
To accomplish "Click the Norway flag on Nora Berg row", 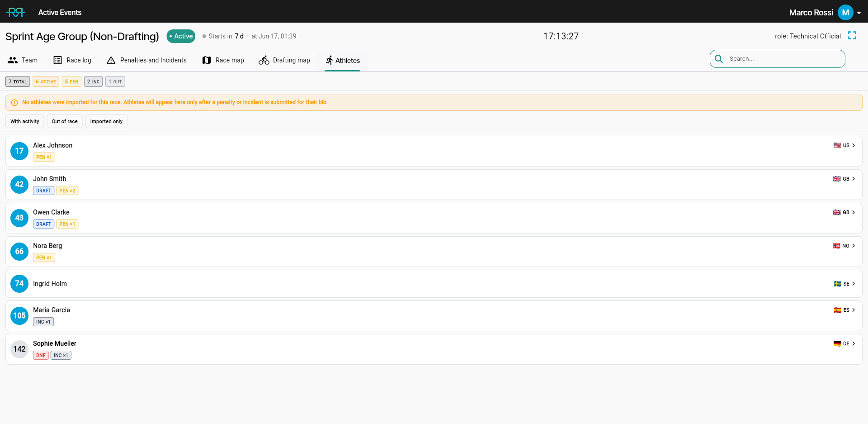I will [x=836, y=246].
